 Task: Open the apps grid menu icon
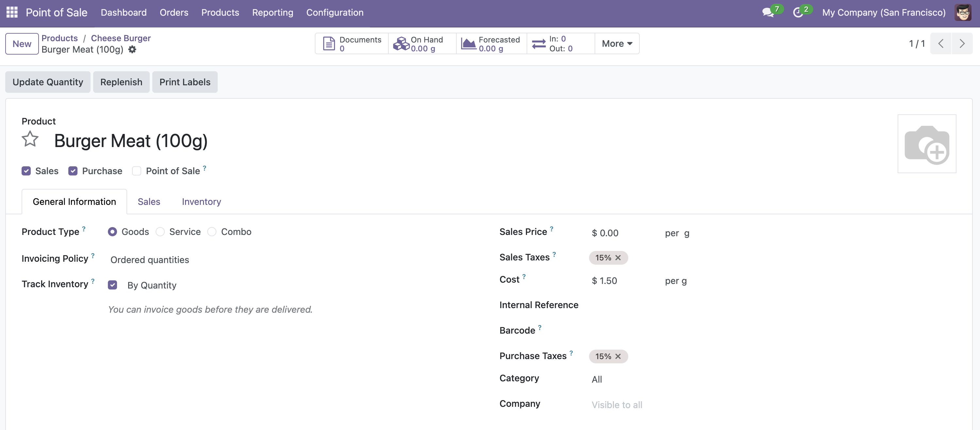12,12
